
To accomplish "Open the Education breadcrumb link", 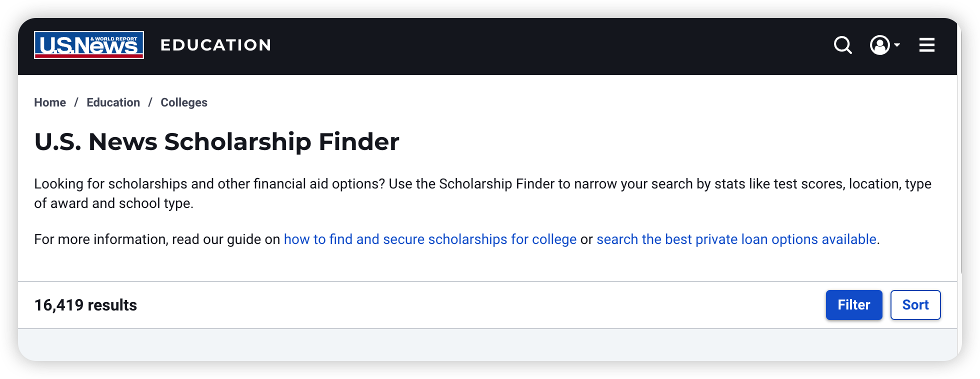I will pyautogui.click(x=113, y=102).
